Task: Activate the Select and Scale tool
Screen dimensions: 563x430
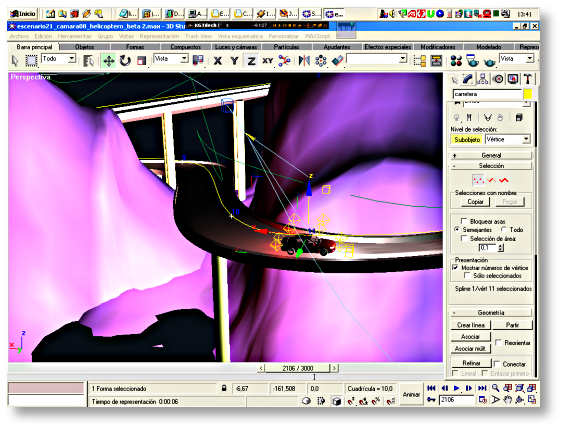Action: coord(141,60)
